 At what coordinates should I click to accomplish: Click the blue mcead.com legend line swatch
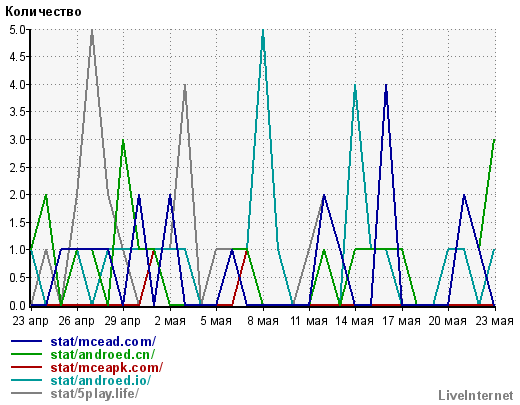coord(27,341)
